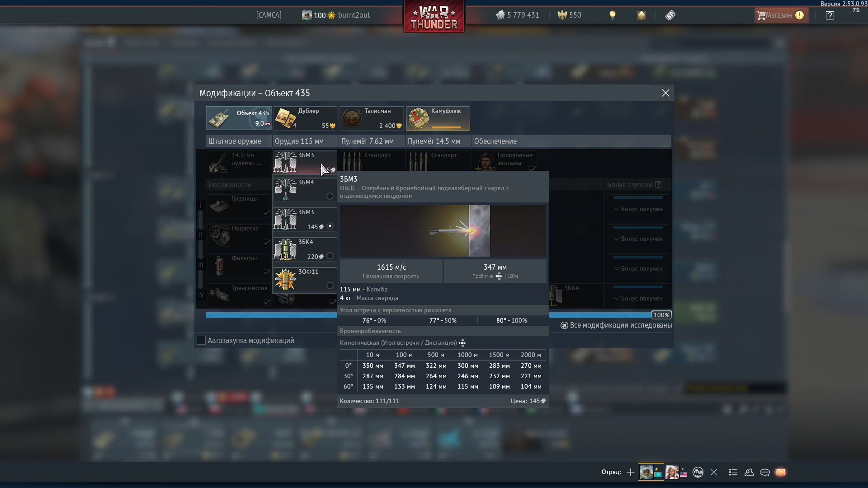The width and height of the screenshot is (868, 488).
Task: Open the golden order icon in top bar
Action: tap(641, 15)
